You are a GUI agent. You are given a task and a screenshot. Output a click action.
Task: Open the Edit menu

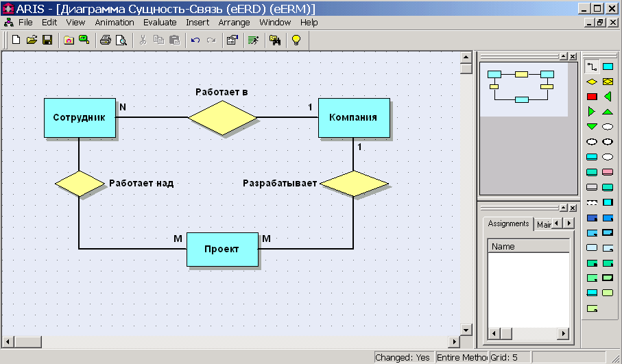(x=49, y=22)
